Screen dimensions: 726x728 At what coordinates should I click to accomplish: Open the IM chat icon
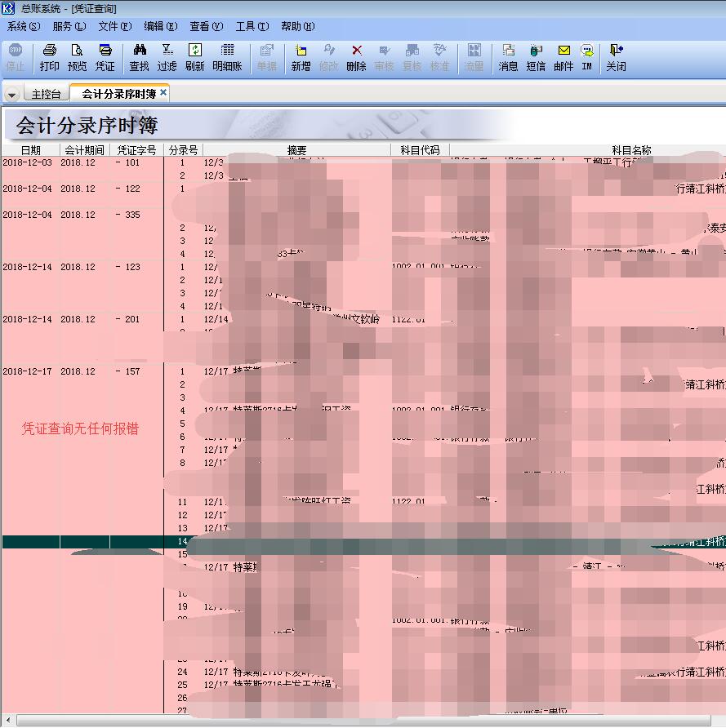coord(587,58)
